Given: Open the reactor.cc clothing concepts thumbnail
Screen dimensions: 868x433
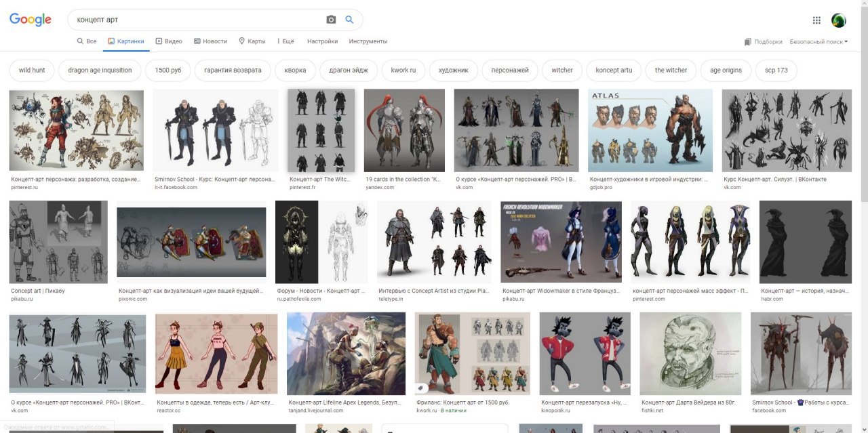Looking at the screenshot, I should tap(216, 354).
